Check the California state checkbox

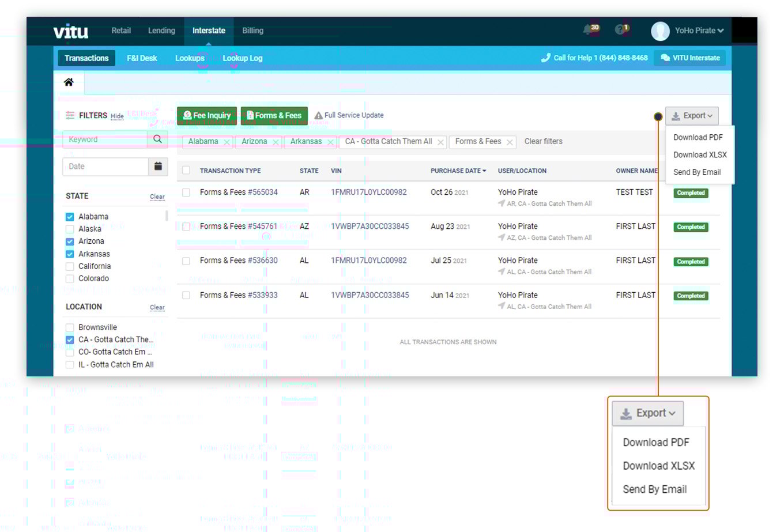(70, 266)
